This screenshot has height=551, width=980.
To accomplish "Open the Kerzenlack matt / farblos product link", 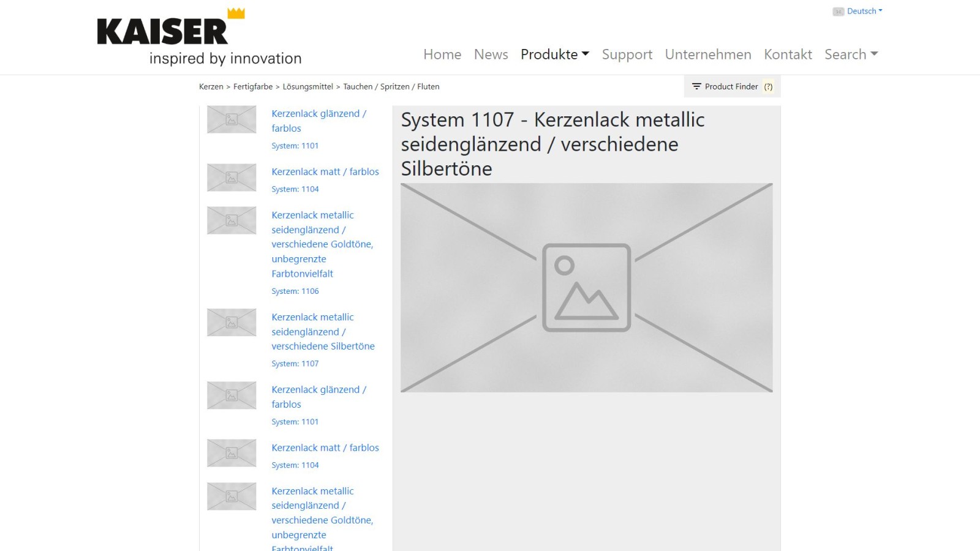I will click(325, 171).
